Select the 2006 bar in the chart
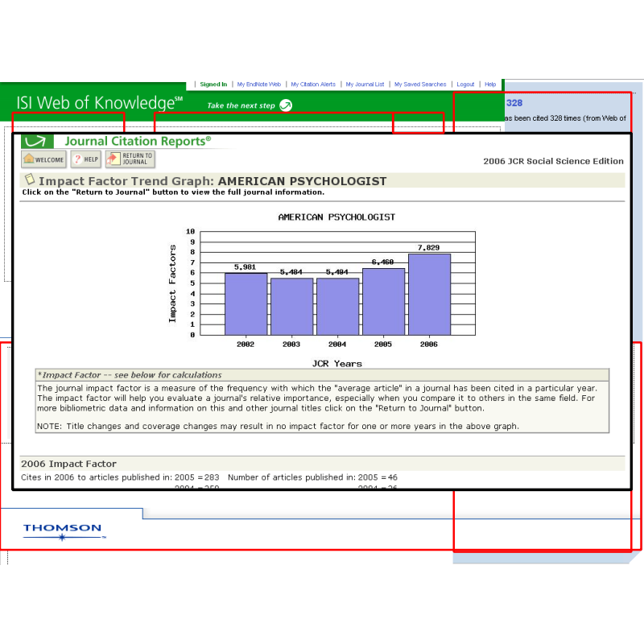The height and width of the screenshot is (644, 644). tap(429, 294)
